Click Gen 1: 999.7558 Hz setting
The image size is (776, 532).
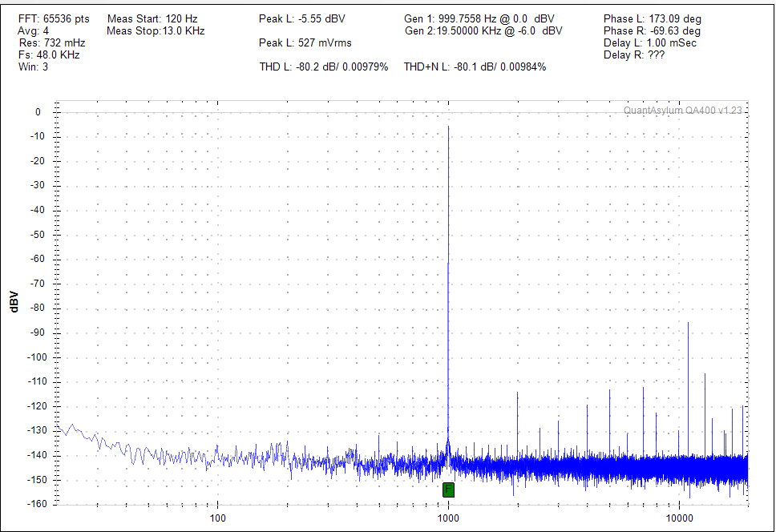point(479,18)
